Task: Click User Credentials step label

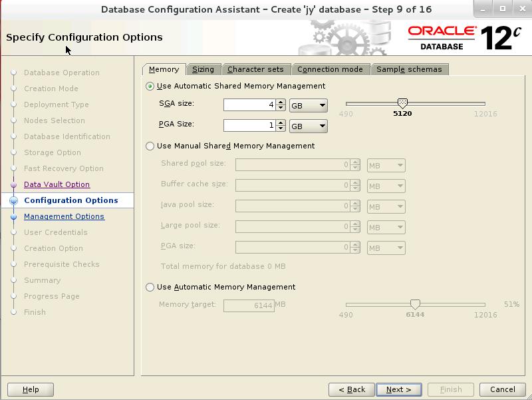Action: (56, 232)
